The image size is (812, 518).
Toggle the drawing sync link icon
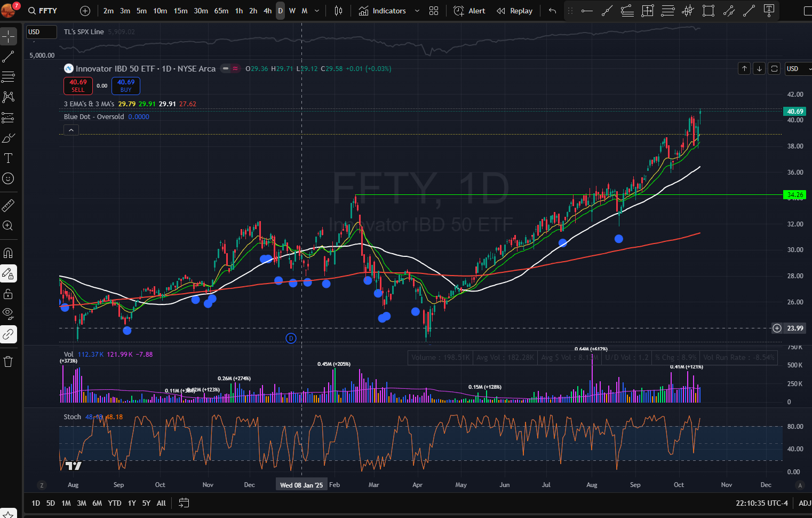coord(9,334)
